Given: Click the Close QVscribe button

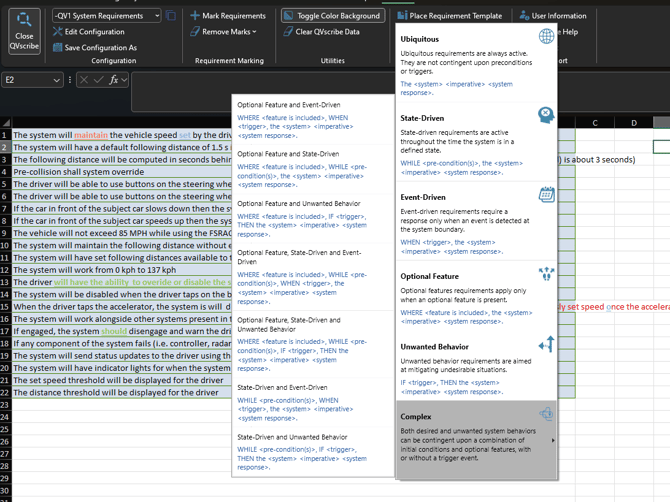Looking at the screenshot, I should 24,31.
